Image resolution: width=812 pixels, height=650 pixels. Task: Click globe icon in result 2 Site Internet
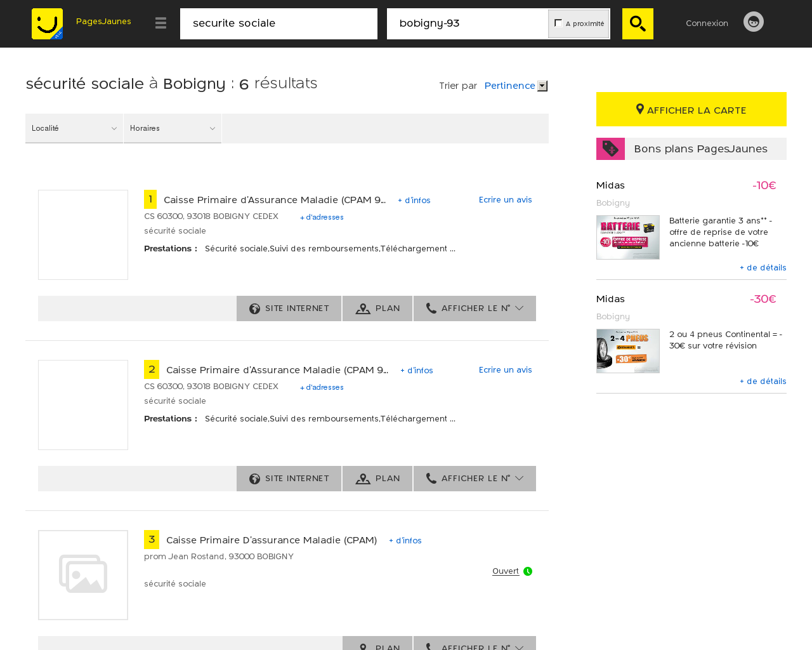coord(254,479)
